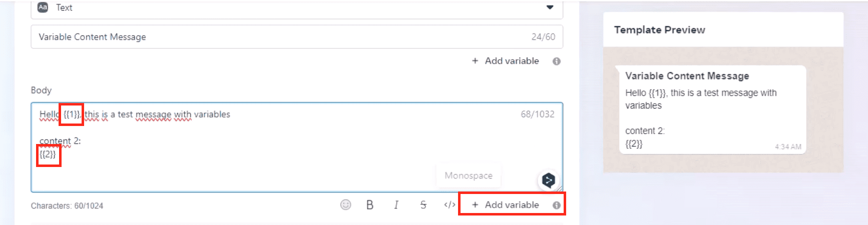
Task: Click the message bubble in Template Preview
Action: pyautogui.click(x=712, y=110)
